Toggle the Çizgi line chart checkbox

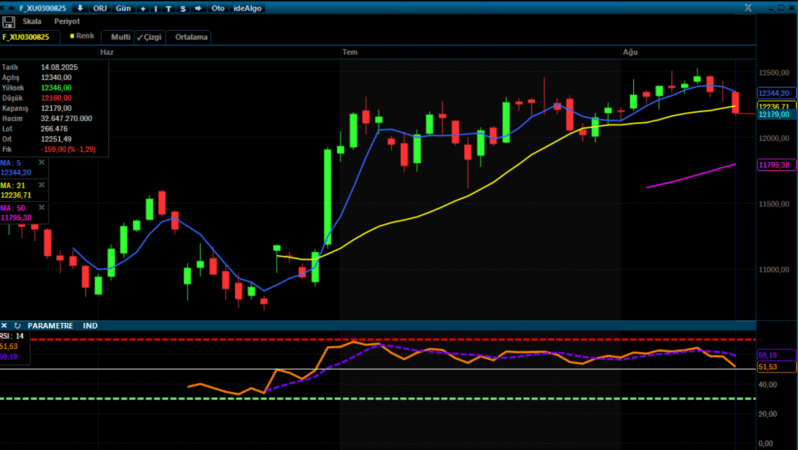[x=149, y=37]
